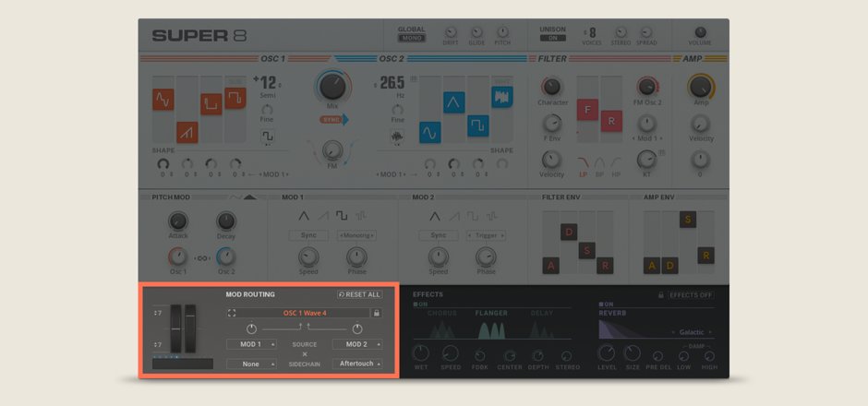Click the OSC 1 Wave 4 destination field
The width and height of the screenshot is (868, 406).
pos(304,313)
